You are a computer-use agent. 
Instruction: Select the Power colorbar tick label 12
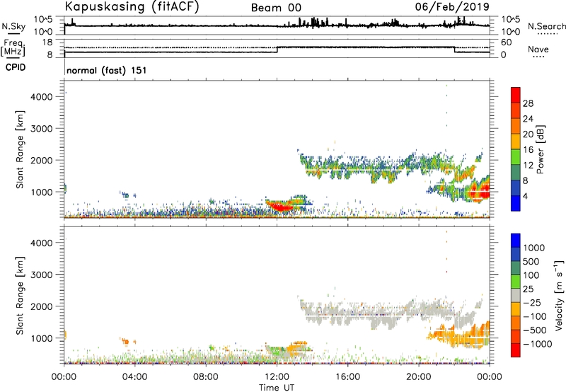click(x=528, y=165)
